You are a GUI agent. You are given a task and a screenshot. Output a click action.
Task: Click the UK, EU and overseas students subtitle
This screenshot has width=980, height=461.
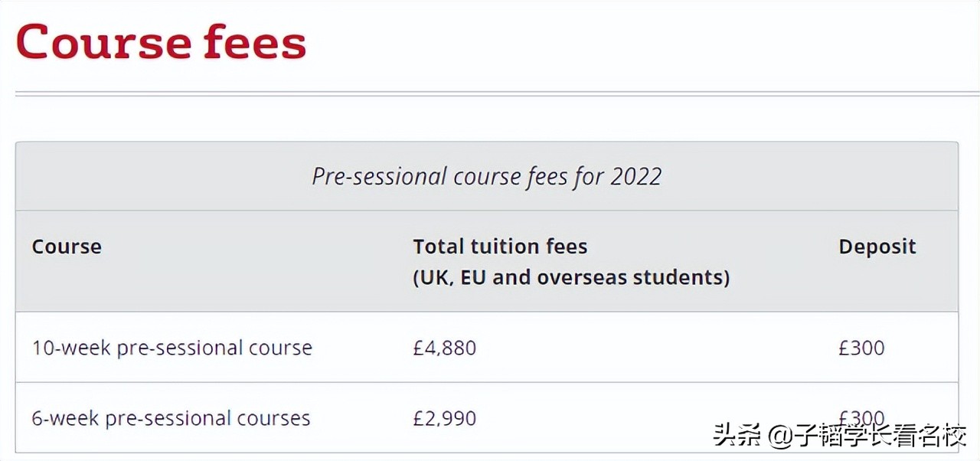(570, 277)
